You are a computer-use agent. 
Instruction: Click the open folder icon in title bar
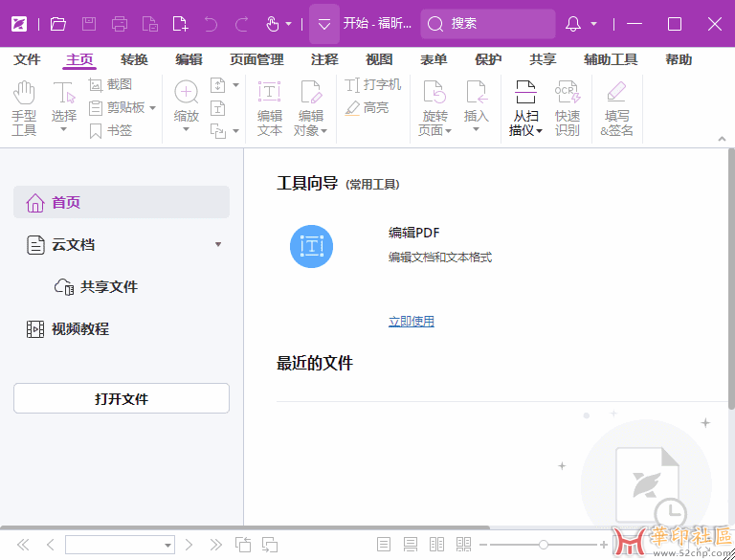click(58, 24)
